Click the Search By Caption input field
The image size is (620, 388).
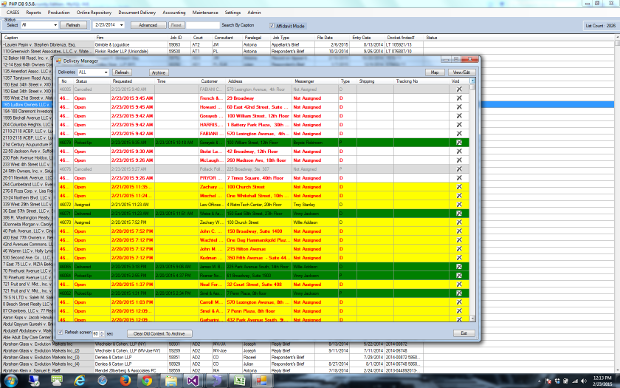point(203,25)
